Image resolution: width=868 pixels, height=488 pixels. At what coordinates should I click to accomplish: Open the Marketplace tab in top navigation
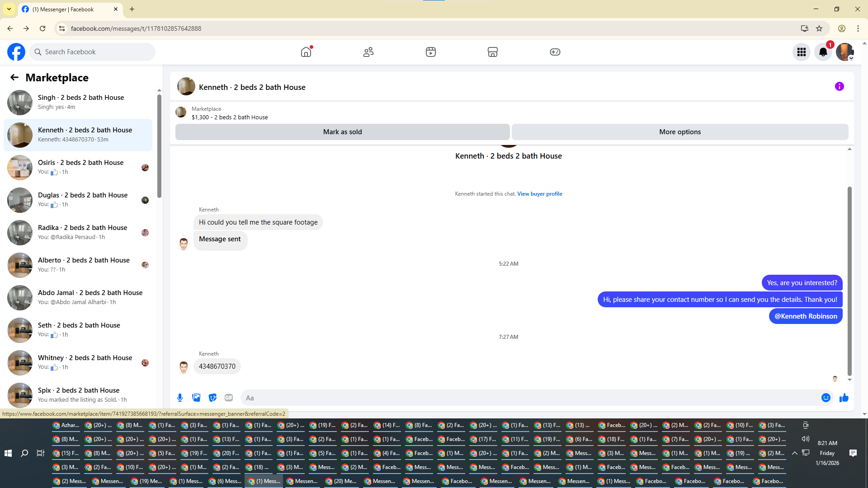(x=492, y=52)
